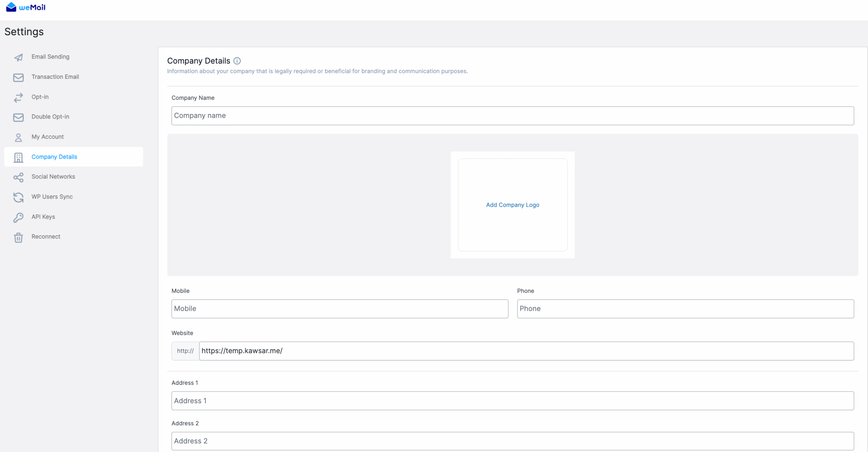Click into the Mobile input field
868x452 pixels.
point(339,308)
